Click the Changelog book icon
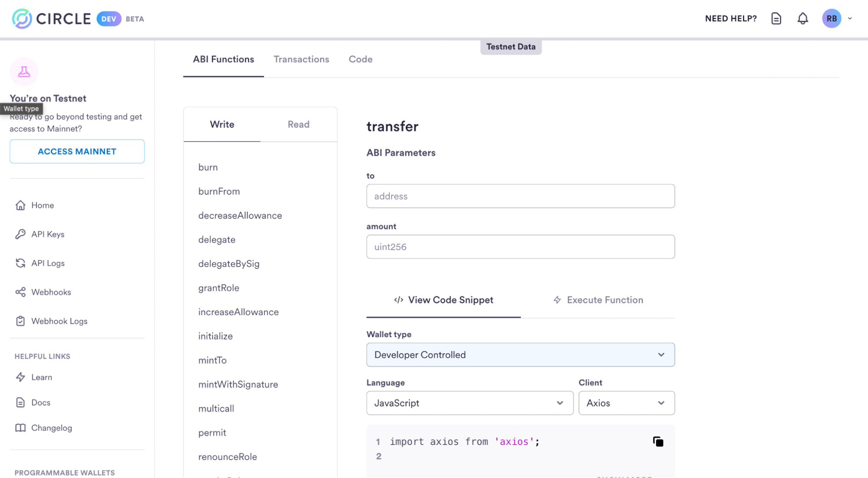The image size is (868, 478). coord(20,428)
